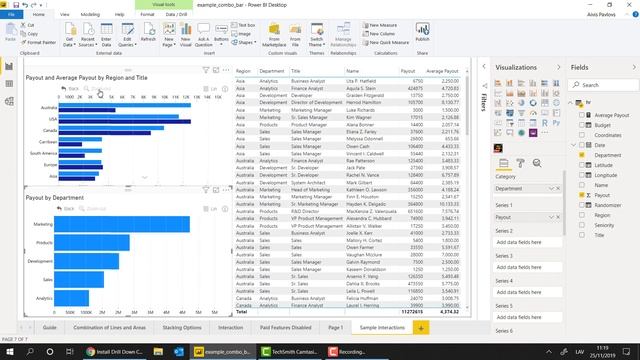Check the Average Payout field

click(x=582, y=115)
